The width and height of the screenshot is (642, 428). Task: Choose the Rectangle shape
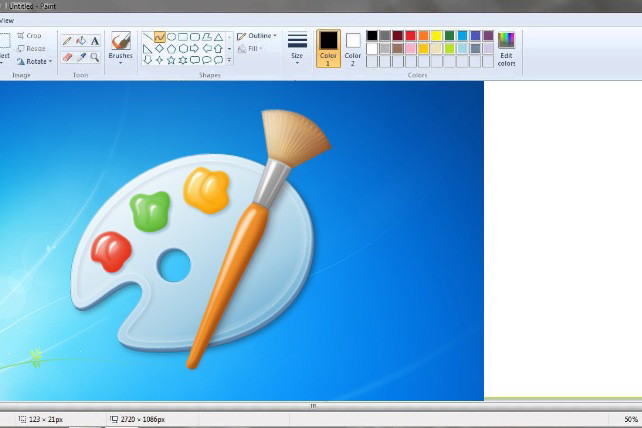click(x=183, y=37)
